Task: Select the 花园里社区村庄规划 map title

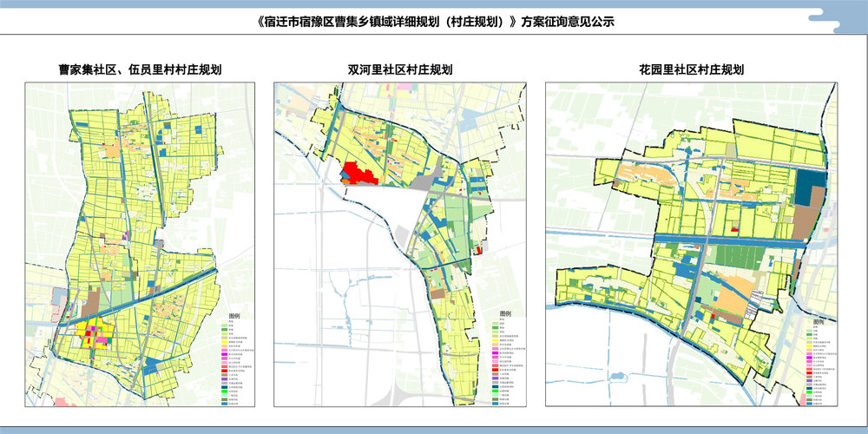Action: coord(691,69)
